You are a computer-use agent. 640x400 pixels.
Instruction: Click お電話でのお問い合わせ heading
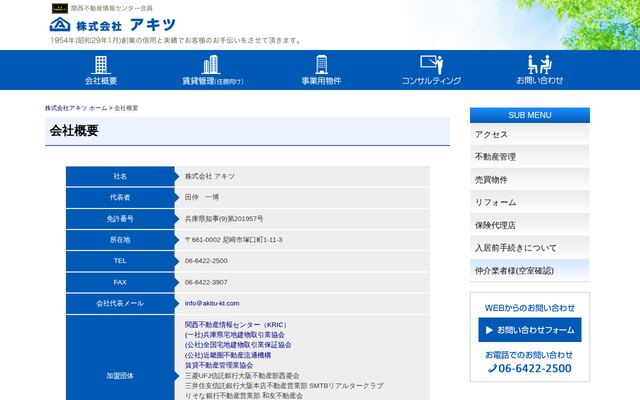click(x=529, y=355)
